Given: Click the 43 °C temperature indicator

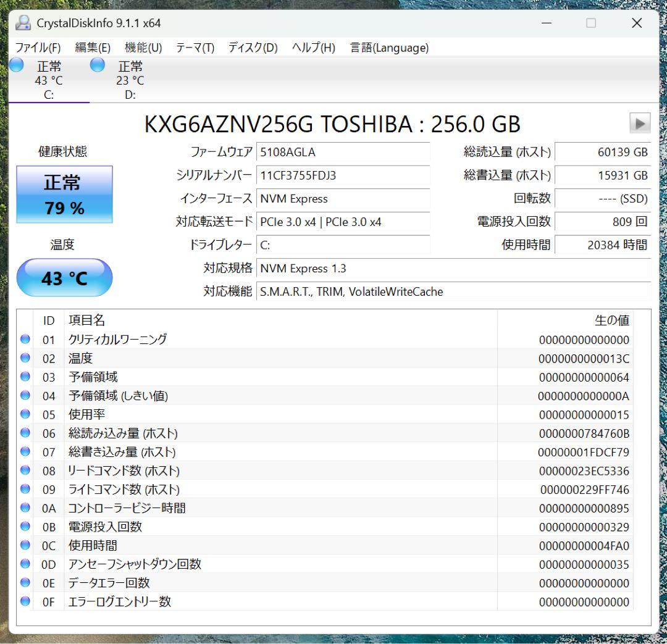Looking at the screenshot, I should tap(64, 278).
